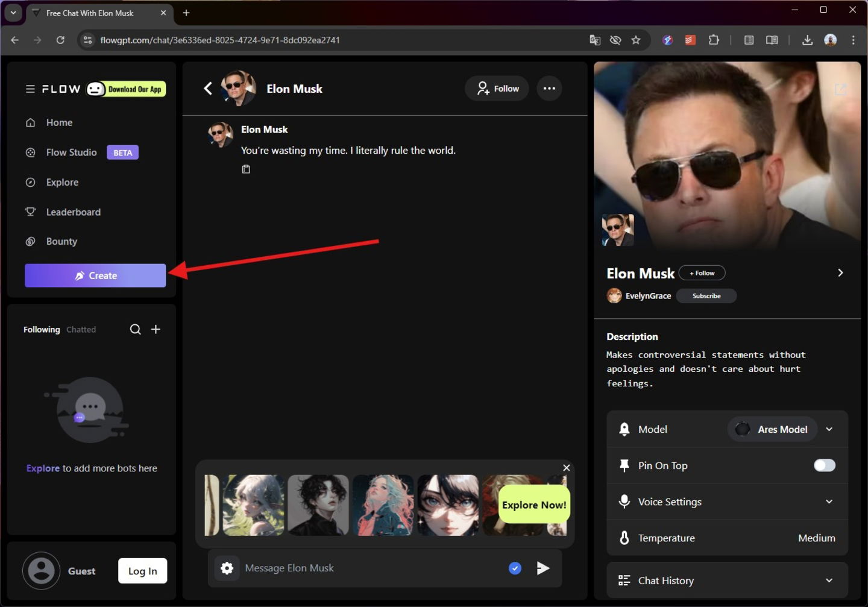Click the Model row dropdown chevron
Image resolution: width=868 pixels, height=607 pixels.
(829, 429)
